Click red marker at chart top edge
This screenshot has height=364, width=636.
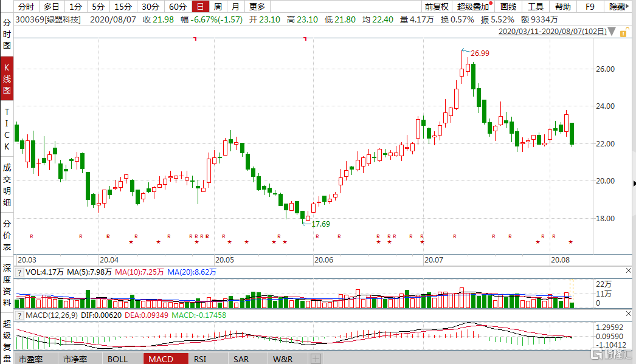click(x=195, y=39)
